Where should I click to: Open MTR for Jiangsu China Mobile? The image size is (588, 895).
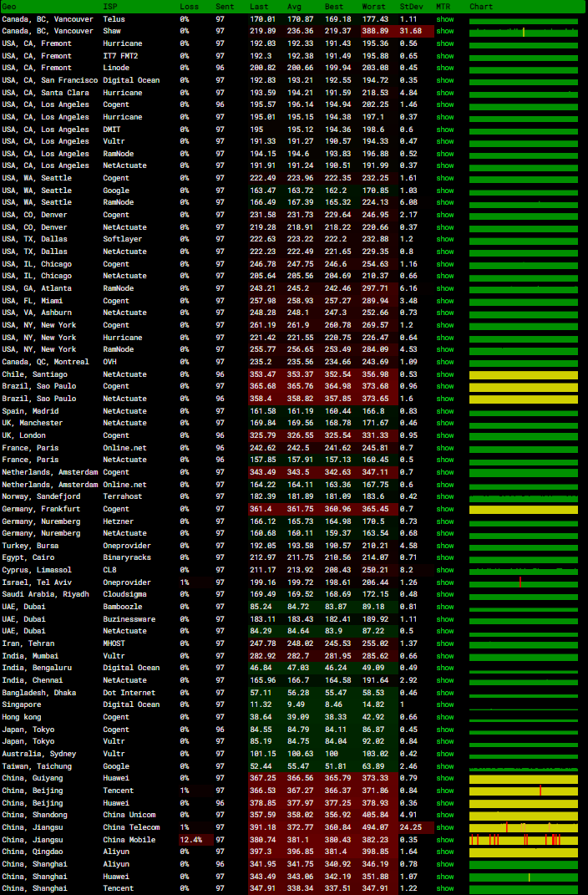click(x=445, y=840)
